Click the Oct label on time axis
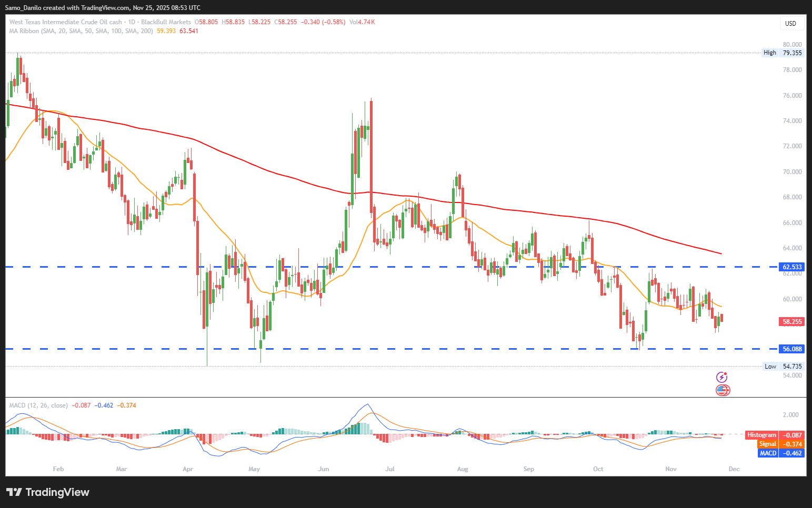 point(598,469)
